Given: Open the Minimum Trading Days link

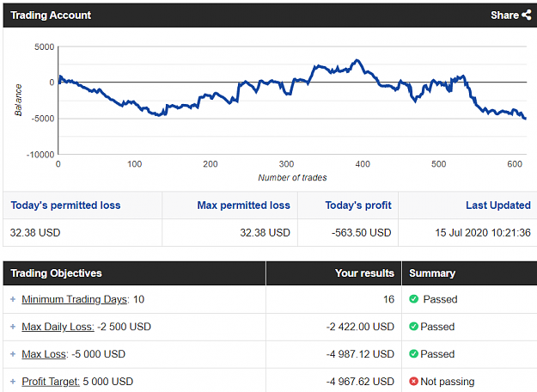Looking at the screenshot, I should point(76,299).
